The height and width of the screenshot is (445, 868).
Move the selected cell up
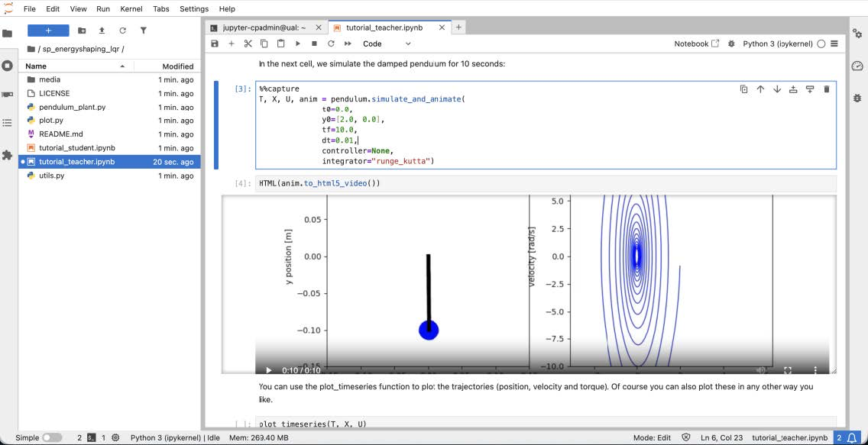(760, 89)
